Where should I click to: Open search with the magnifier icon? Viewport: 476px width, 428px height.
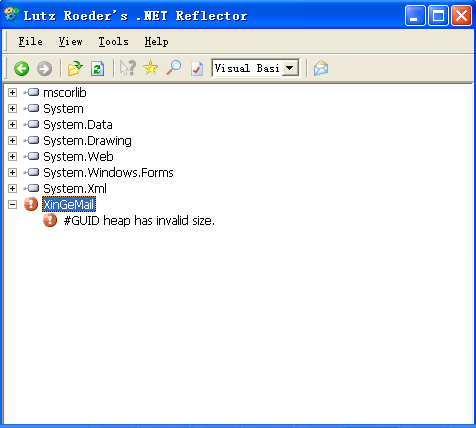[174, 68]
